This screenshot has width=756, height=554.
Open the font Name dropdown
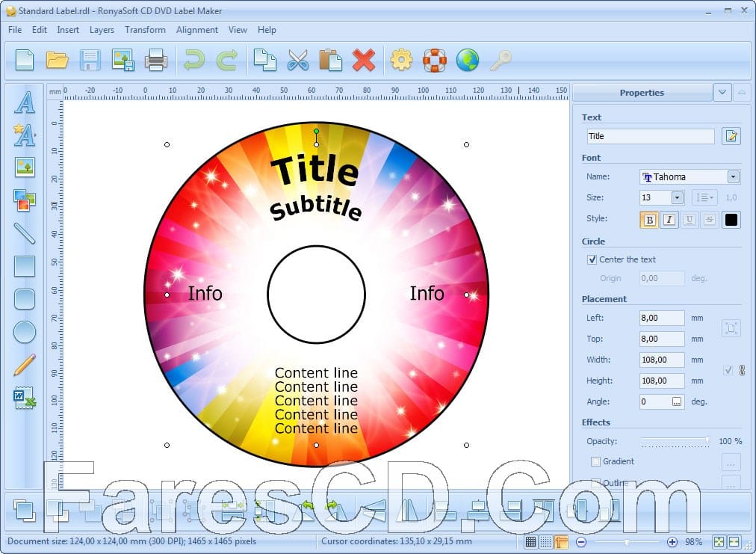[733, 176]
